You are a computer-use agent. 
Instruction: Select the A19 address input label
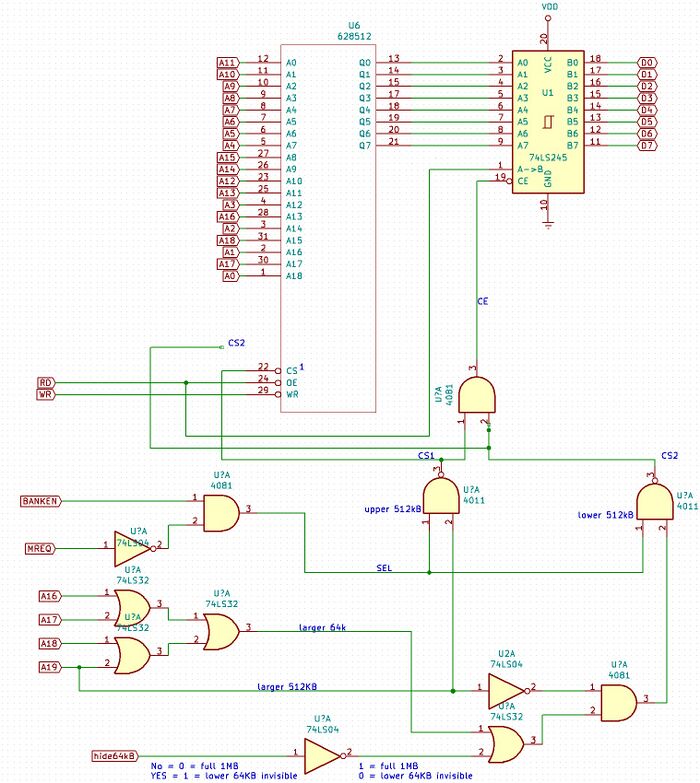[x=50, y=667]
